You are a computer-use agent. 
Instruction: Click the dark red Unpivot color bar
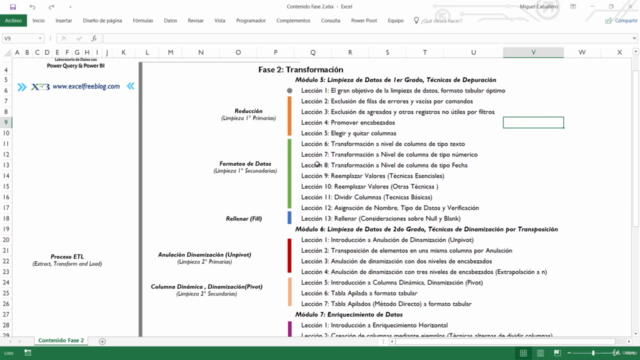[x=289, y=256]
